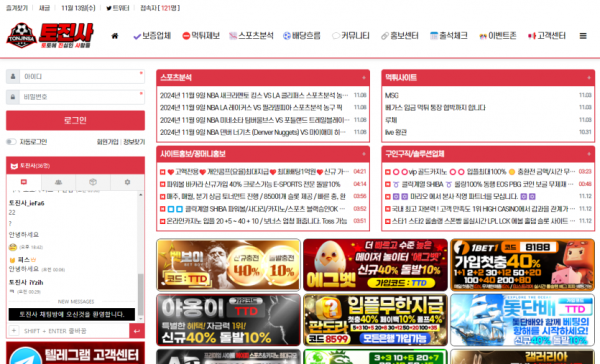The image size is (600, 364).
Task: Click the chat send arrow button
Action: (137, 331)
